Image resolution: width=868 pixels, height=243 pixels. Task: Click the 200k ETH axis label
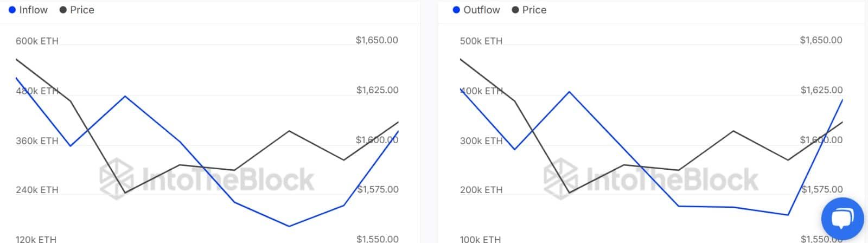(481, 190)
